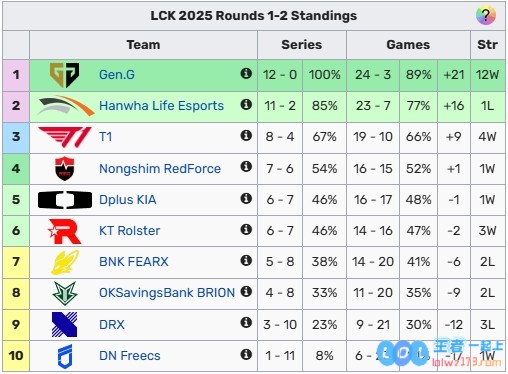This screenshot has width=508, height=374.
Task: Follow the Nongshim RedForce link
Action: (160, 169)
